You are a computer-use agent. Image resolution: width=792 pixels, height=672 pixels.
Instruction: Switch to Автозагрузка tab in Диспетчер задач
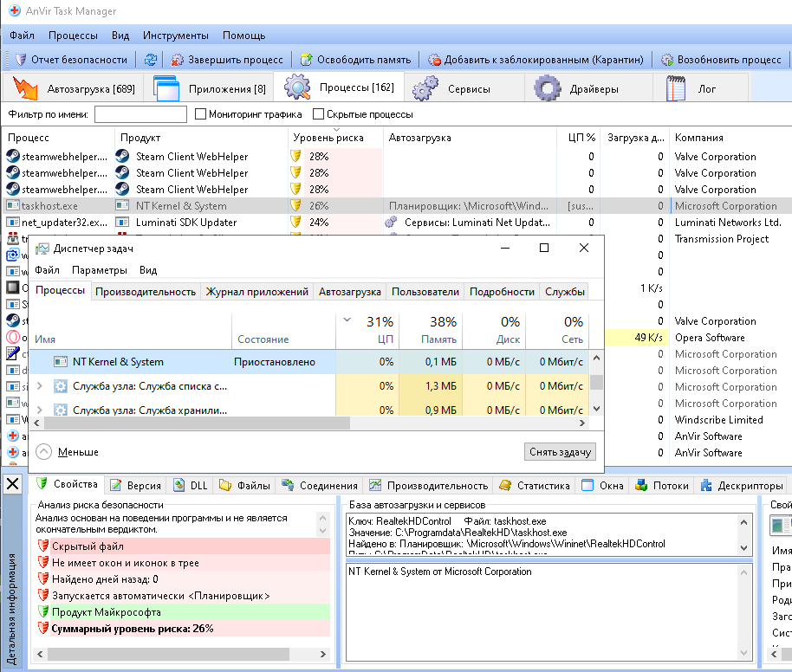[349, 291]
